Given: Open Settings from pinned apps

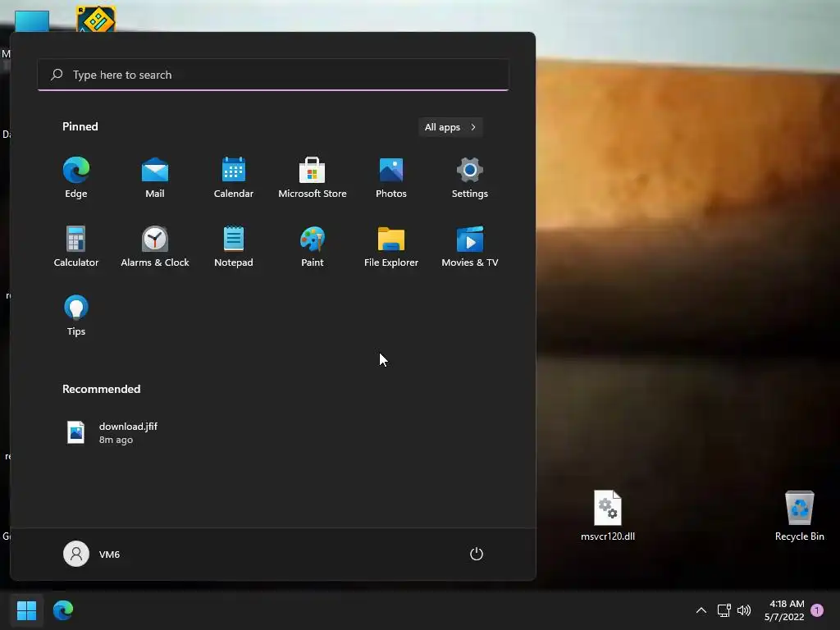Looking at the screenshot, I should 470,178.
